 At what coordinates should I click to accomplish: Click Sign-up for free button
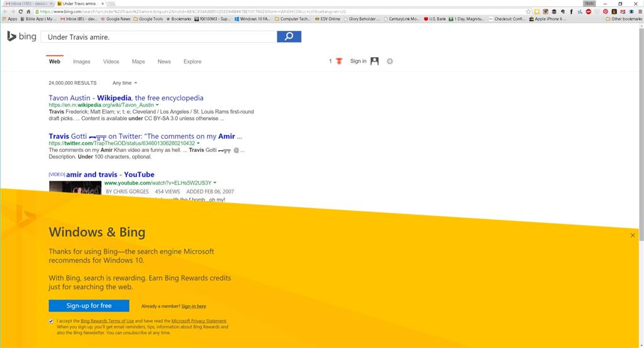point(89,305)
